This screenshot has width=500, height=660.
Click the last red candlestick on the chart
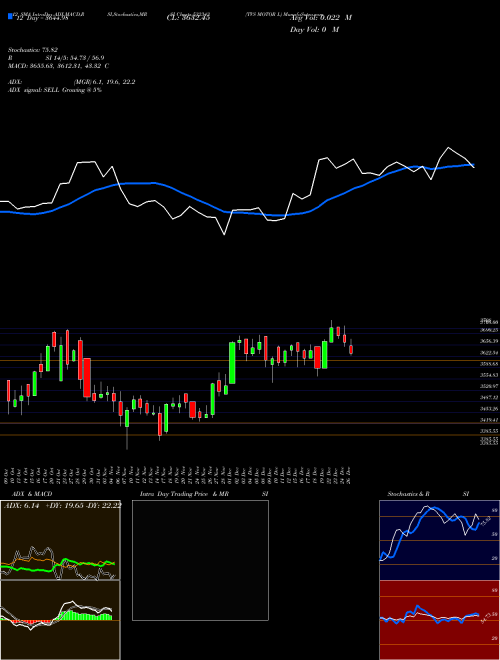pyautogui.click(x=351, y=349)
